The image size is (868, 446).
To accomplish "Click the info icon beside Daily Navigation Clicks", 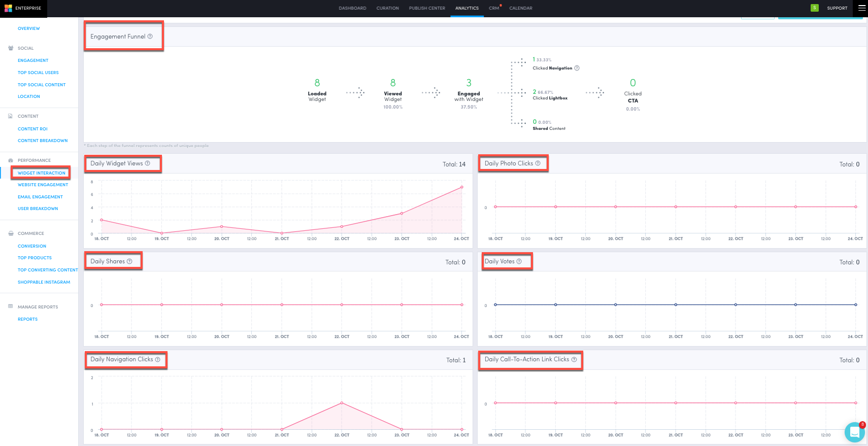I will 158,359.
